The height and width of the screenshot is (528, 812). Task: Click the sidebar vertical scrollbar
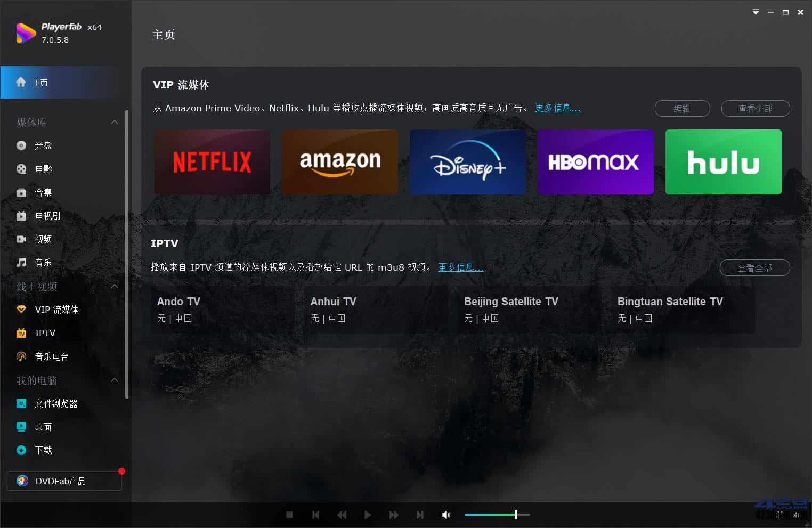(127, 254)
